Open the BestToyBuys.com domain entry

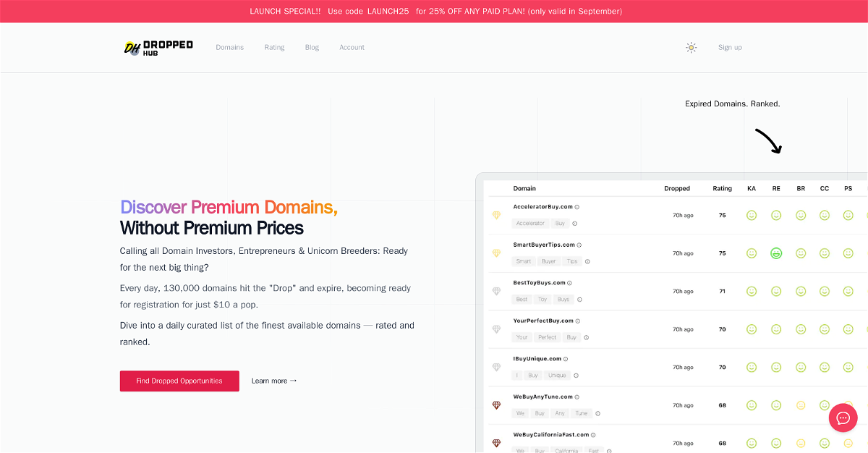(539, 283)
